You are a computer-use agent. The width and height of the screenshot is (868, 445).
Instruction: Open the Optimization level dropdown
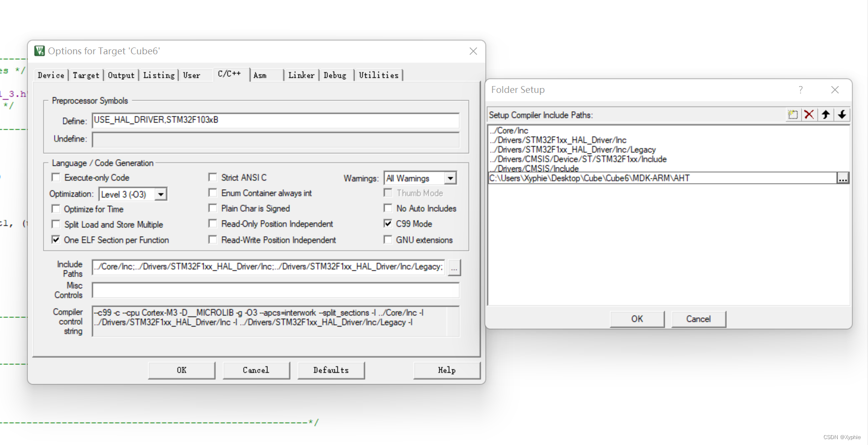click(161, 194)
